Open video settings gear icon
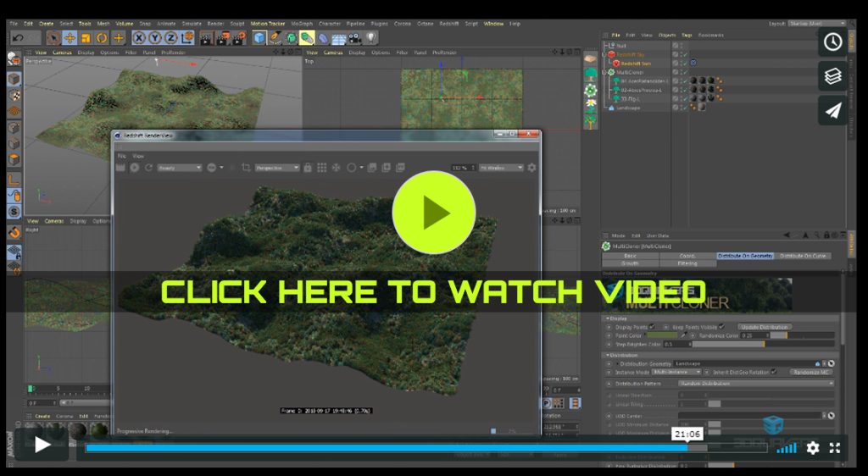This screenshot has height=476, width=868. coord(813,448)
